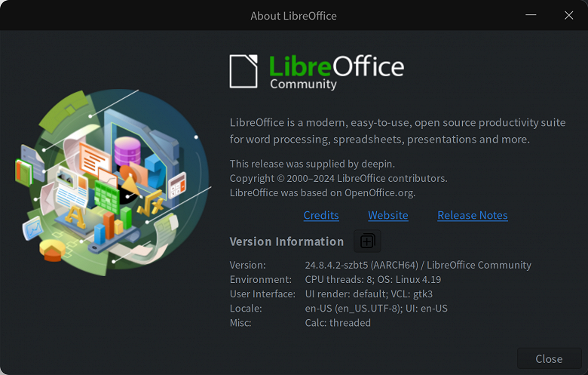Image resolution: width=588 pixels, height=375 pixels.
Task: Open the Credits link
Action: 321,215
